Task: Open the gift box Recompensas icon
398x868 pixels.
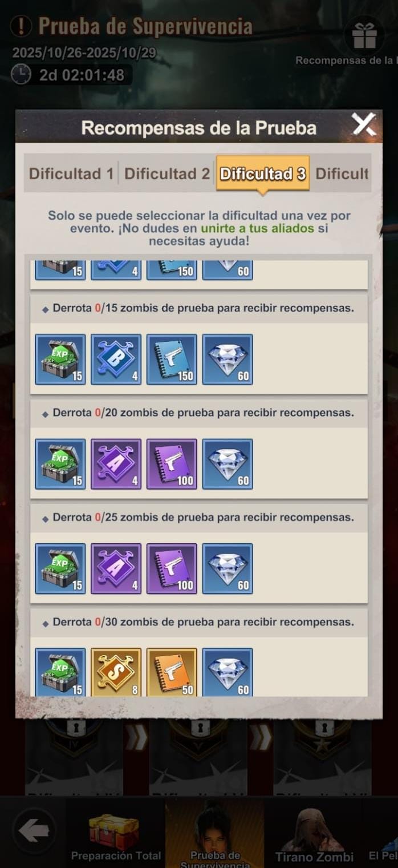Action: pos(364,35)
